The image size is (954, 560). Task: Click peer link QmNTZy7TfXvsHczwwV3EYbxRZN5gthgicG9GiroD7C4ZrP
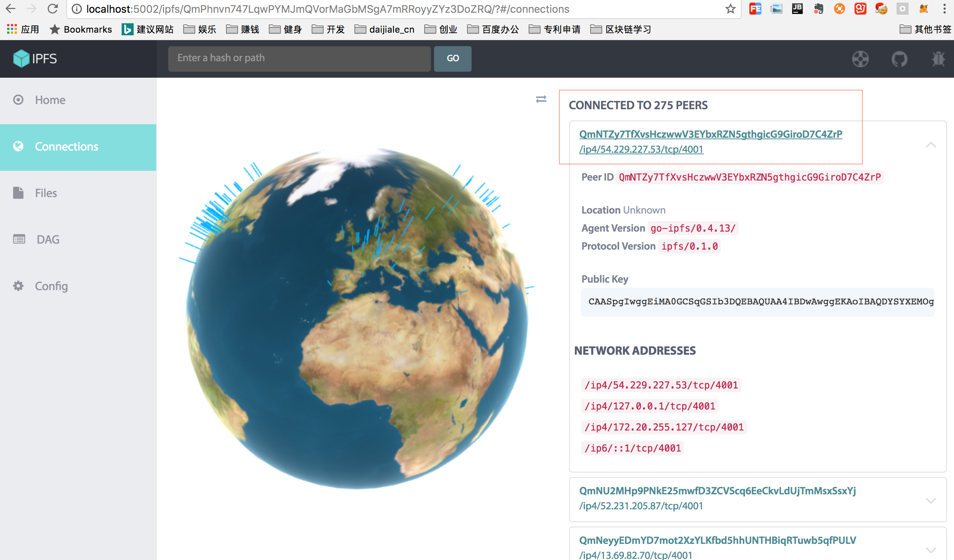tap(710, 134)
